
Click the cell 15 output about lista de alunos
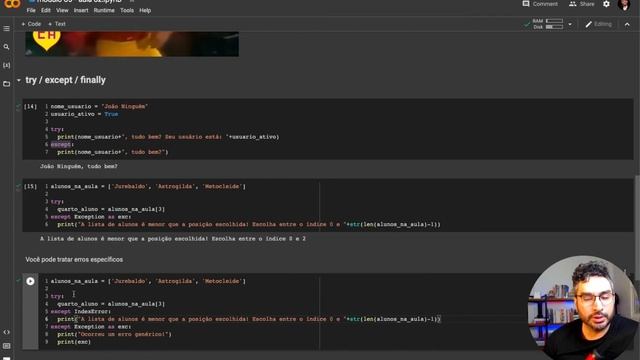click(173, 239)
